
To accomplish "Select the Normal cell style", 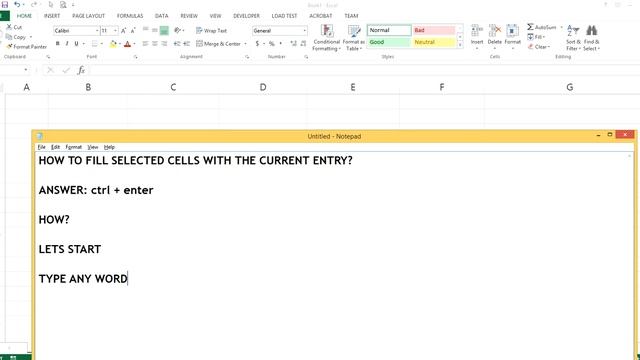I will point(389,30).
